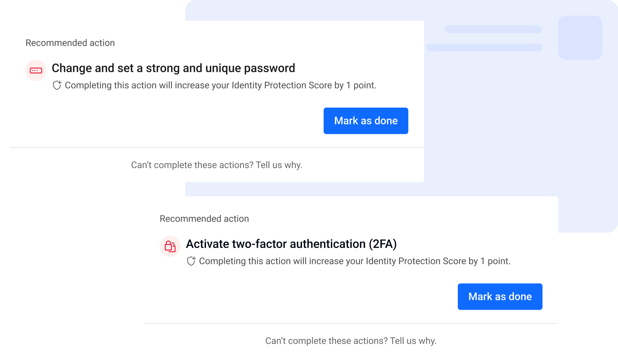Click "Mark as done" for the 2FA action
The height and width of the screenshot is (364, 618).
click(x=500, y=296)
